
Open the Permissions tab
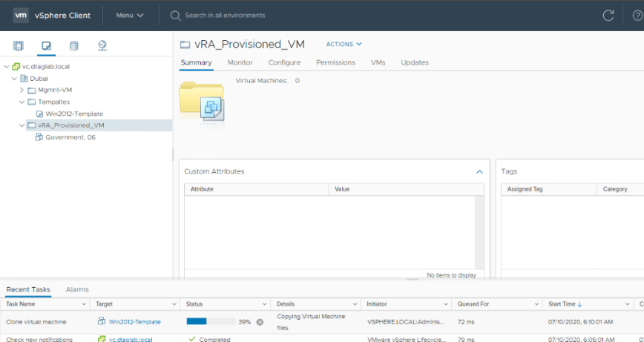(x=335, y=62)
